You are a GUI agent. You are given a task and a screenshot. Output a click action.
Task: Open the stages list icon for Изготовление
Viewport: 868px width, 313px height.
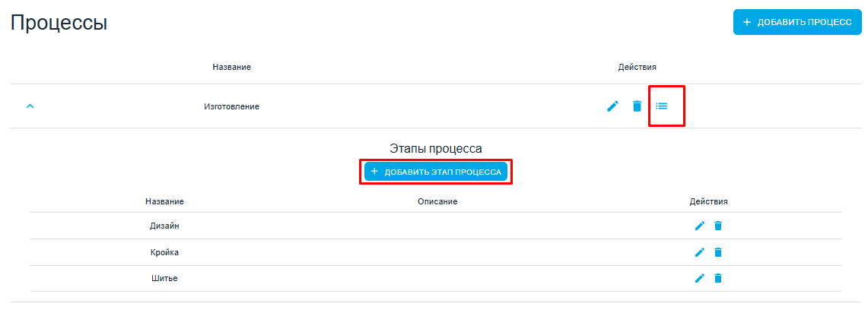[662, 106]
